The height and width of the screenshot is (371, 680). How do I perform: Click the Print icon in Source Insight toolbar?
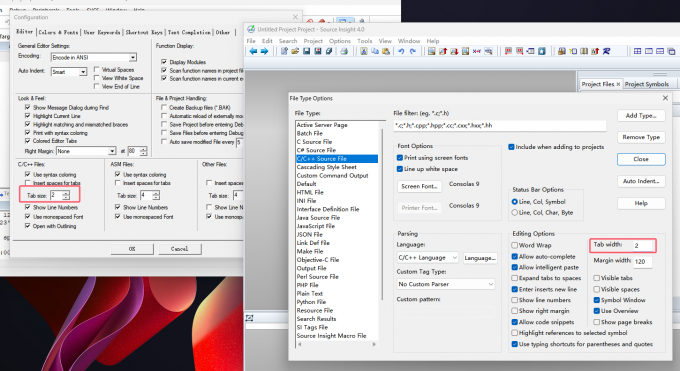(344, 51)
